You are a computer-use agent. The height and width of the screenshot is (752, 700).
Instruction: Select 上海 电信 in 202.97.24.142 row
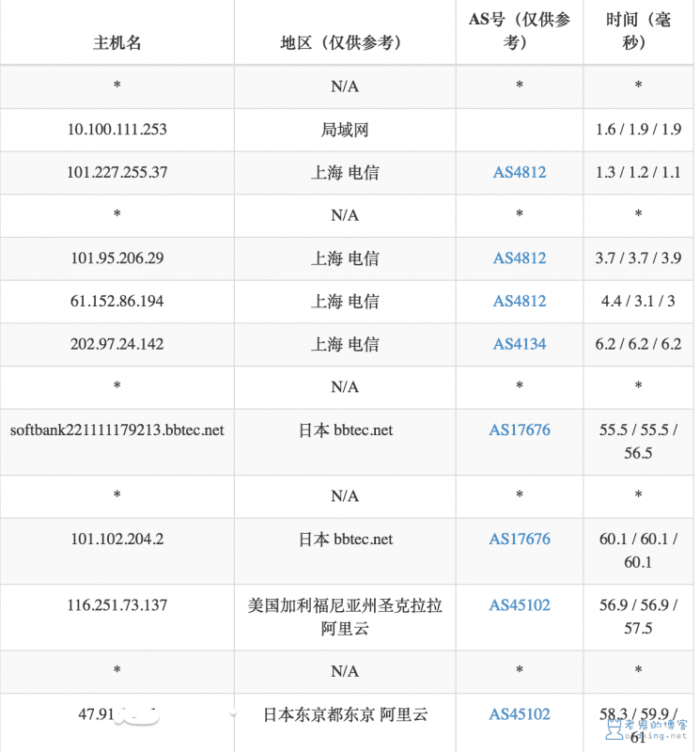[344, 344]
